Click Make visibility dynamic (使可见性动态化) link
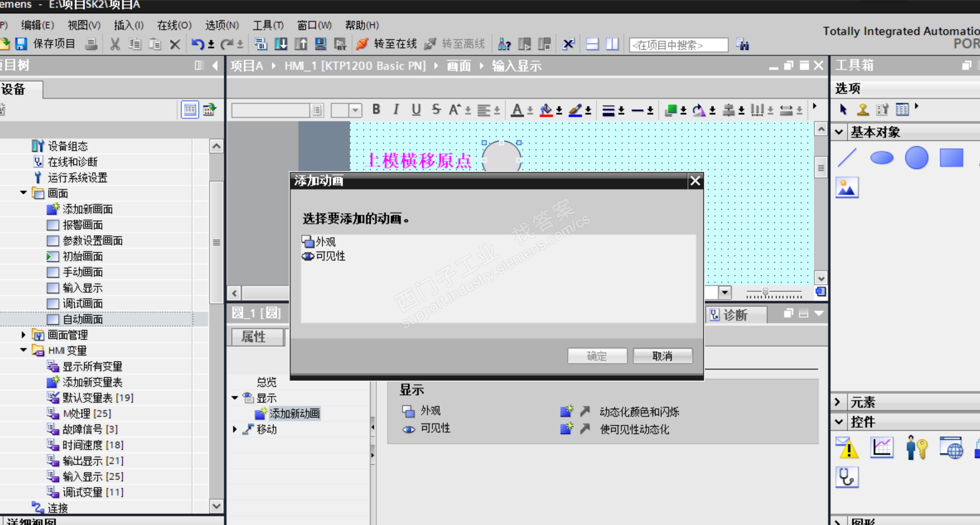980x525 pixels. tap(634, 429)
